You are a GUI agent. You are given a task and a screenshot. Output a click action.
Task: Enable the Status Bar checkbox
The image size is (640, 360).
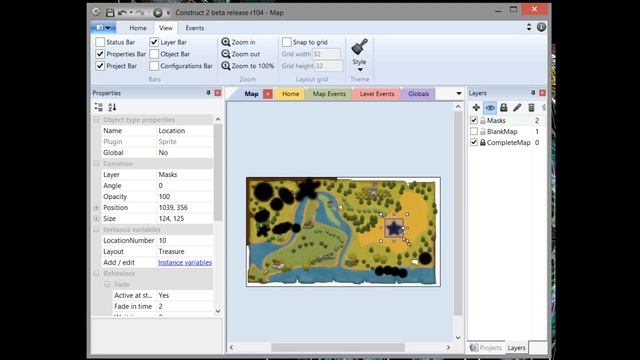(100, 42)
